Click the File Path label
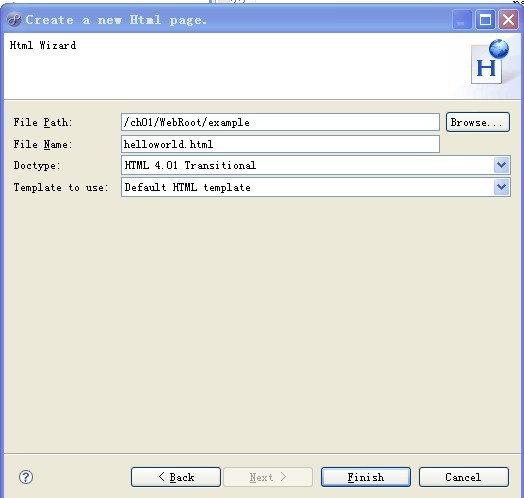 pos(43,122)
